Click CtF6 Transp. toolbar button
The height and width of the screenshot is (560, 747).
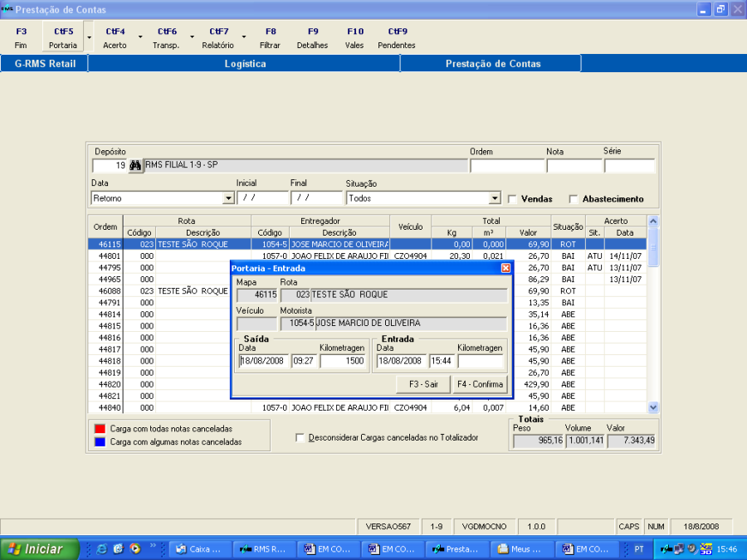point(166,37)
